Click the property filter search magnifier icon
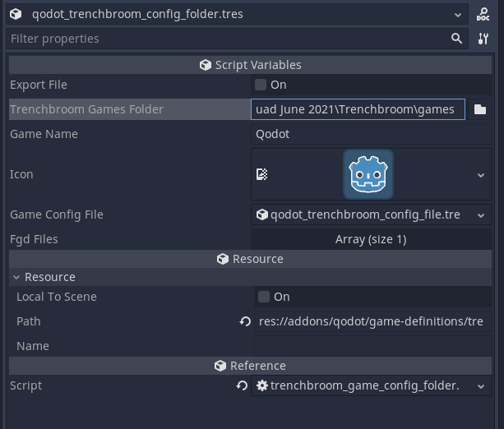The height and width of the screenshot is (429, 504). click(457, 39)
